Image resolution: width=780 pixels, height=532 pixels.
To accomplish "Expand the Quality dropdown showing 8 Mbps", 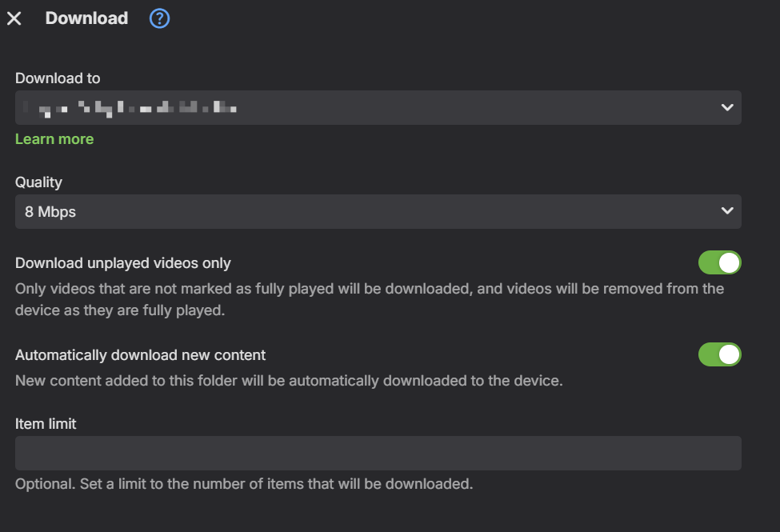I will [378, 211].
